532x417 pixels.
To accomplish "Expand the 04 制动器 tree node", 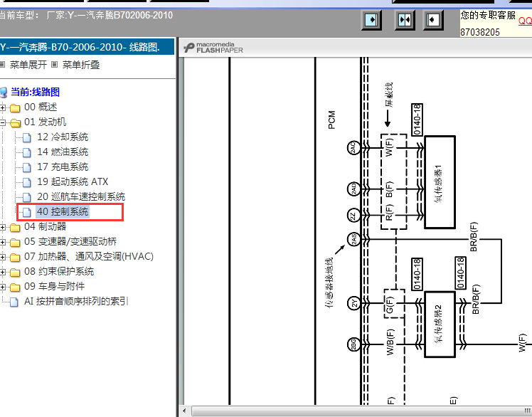I will coord(3,227).
